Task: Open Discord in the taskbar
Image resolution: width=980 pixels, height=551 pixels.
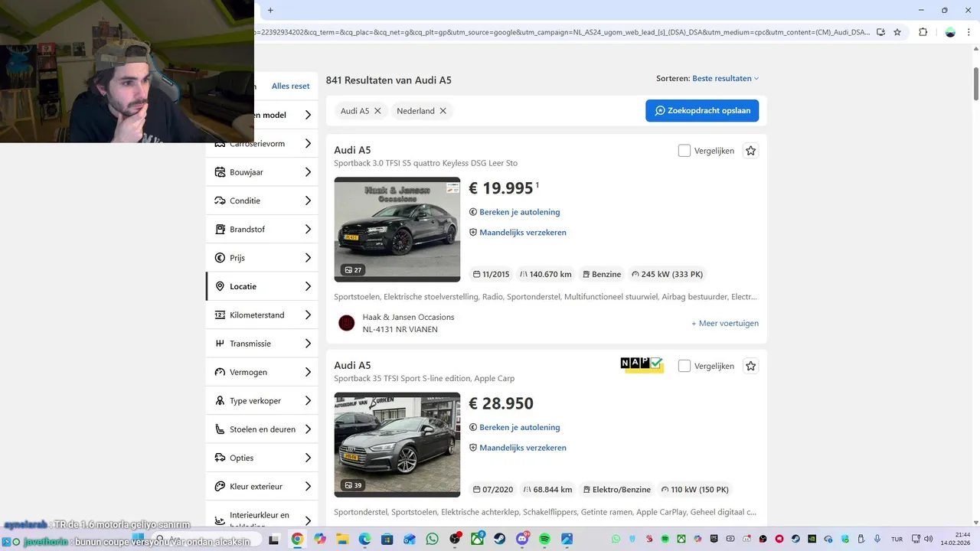Action: tap(523, 539)
